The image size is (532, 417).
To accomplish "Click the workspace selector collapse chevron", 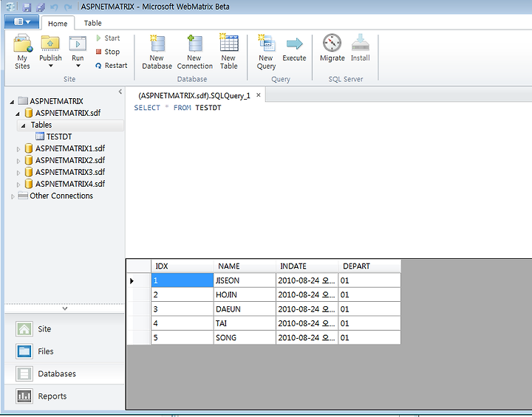I will (65, 309).
